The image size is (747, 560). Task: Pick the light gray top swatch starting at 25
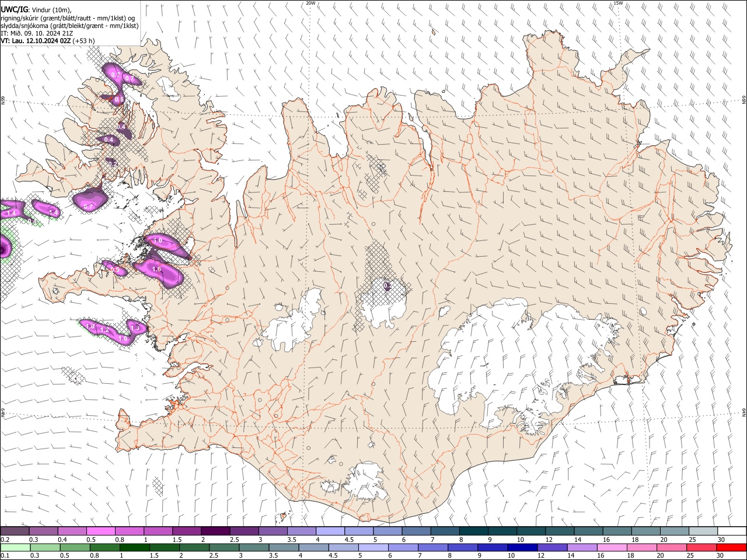702,531
